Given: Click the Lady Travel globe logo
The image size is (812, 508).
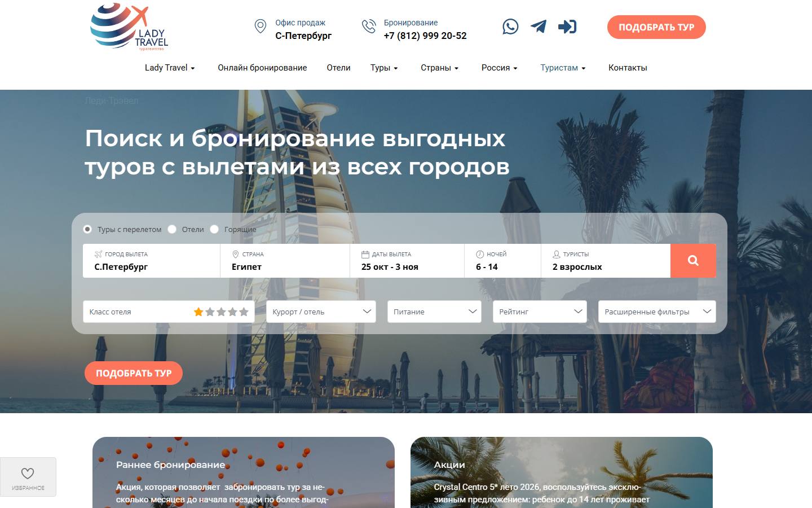Looking at the screenshot, I should coord(129,27).
